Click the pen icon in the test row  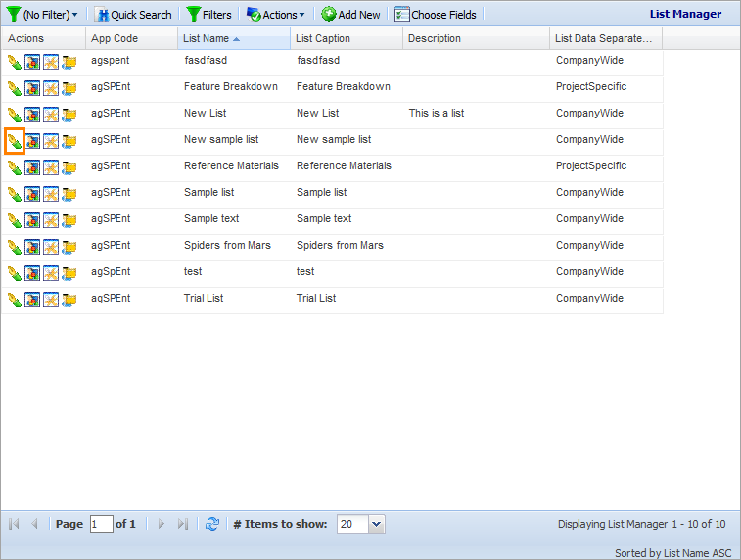(x=15, y=273)
